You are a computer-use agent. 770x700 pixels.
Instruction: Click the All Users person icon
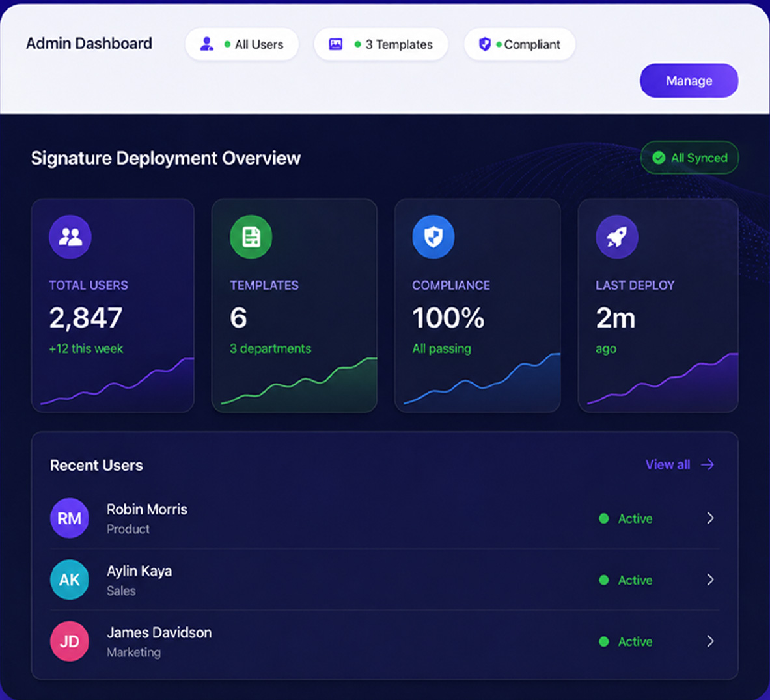207,44
